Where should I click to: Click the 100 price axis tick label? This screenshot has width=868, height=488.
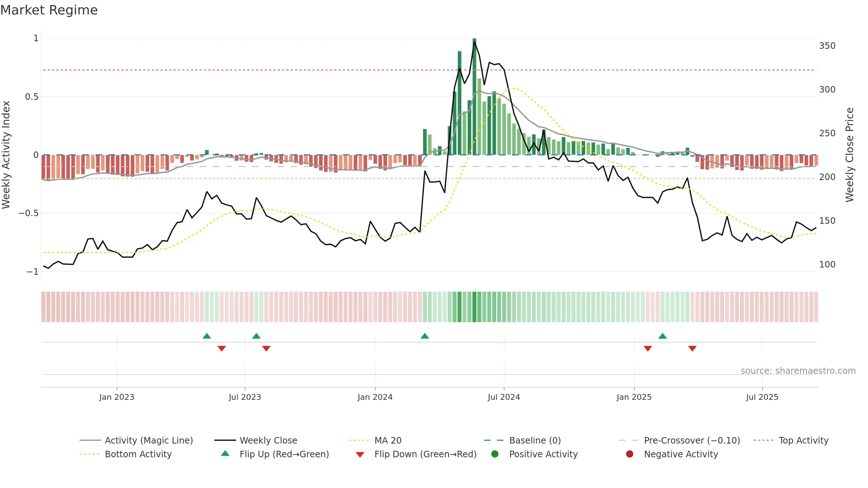(827, 265)
